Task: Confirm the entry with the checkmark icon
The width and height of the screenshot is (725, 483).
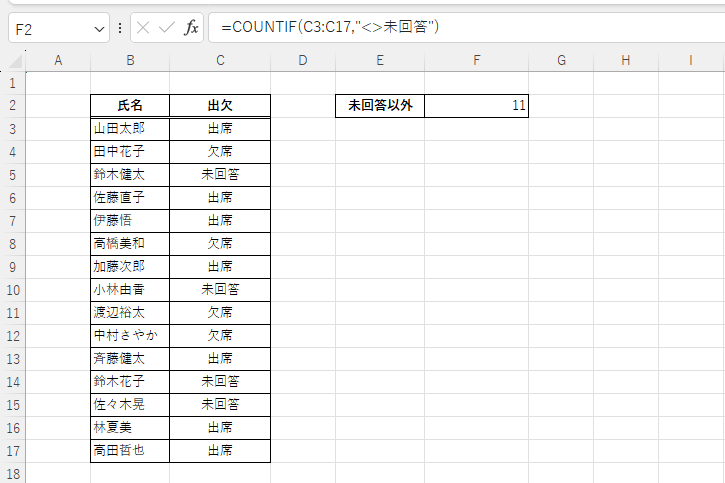Action: coord(166,28)
